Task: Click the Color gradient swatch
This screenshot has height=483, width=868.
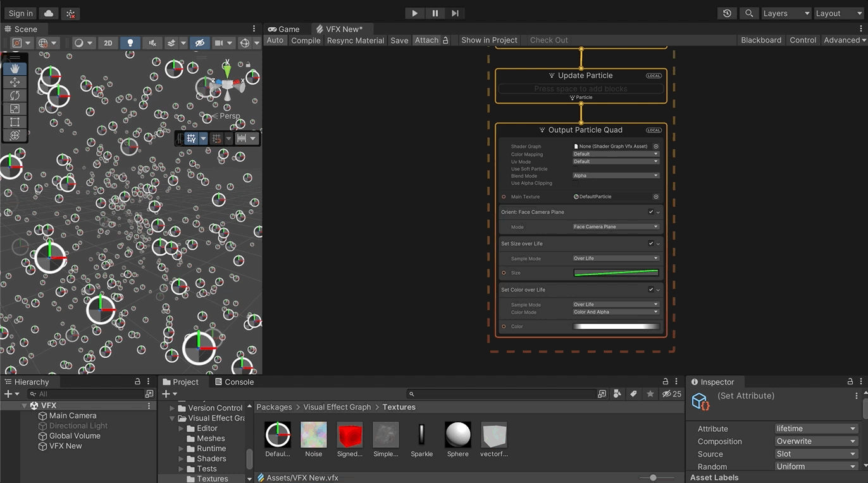Action: [x=616, y=327]
